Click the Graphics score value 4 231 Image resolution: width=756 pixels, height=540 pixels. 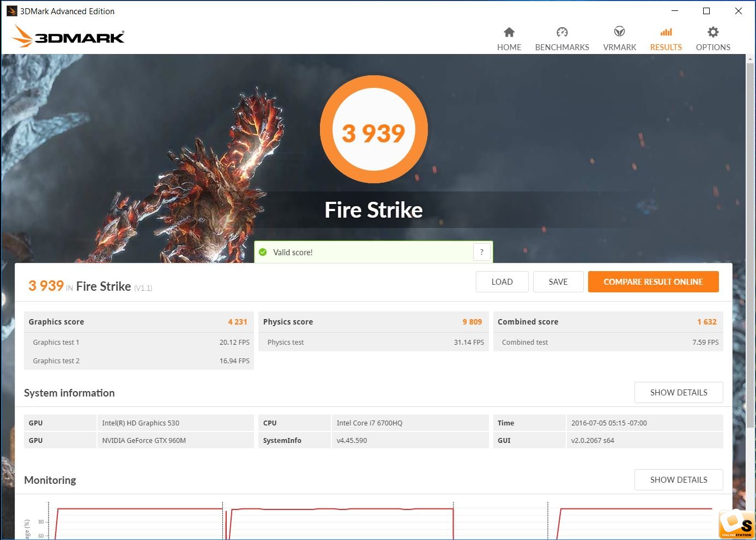(238, 322)
